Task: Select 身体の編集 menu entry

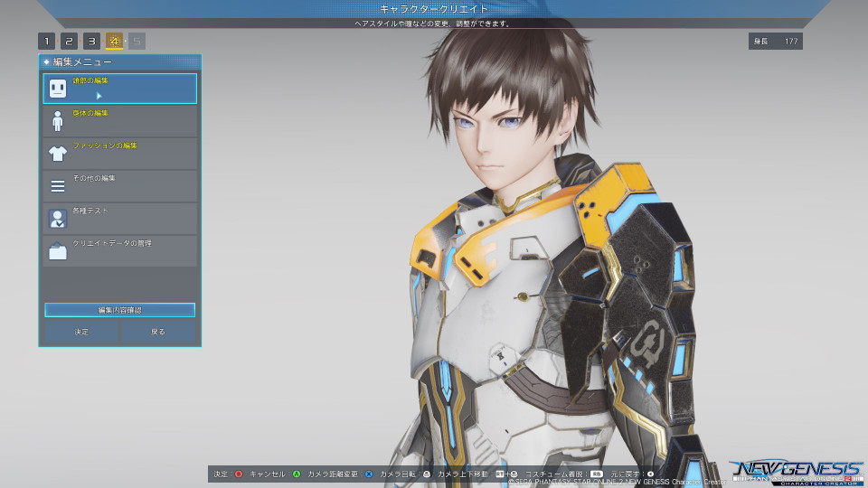Action: [120, 121]
